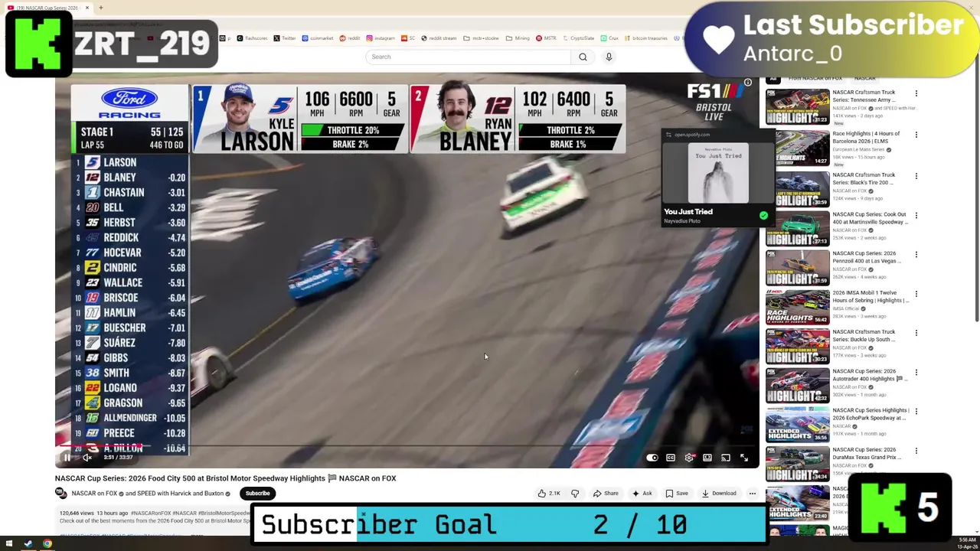Open the Pennzoil 400 at Las Vegas title
This screenshot has height=551, width=980.
(x=869, y=257)
